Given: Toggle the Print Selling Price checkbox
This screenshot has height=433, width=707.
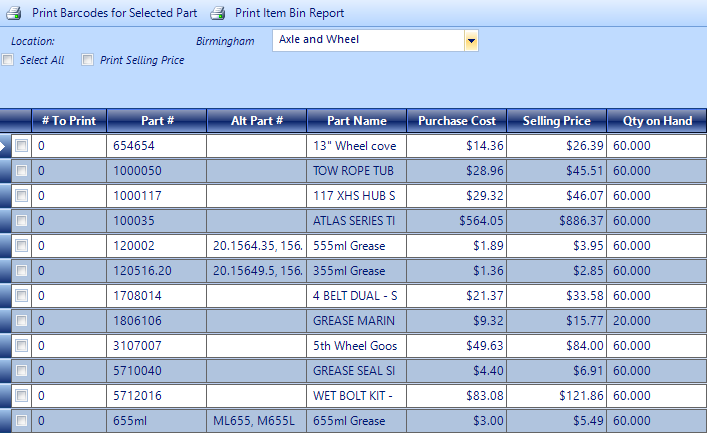Looking at the screenshot, I should (x=87, y=60).
